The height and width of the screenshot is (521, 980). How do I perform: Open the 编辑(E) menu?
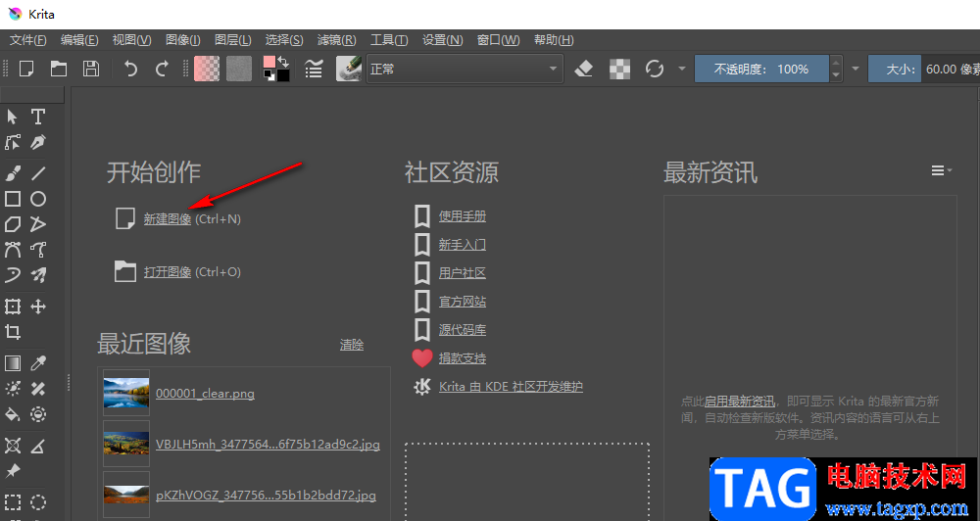coord(79,40)
